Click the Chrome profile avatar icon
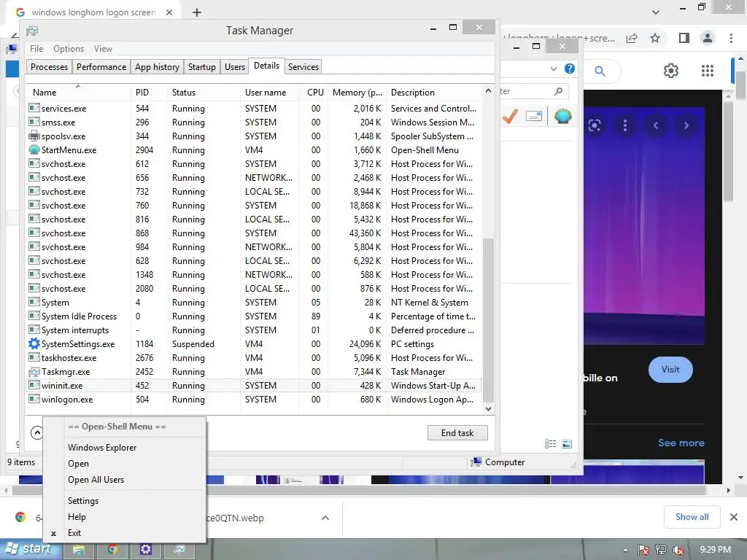Image resolution: width=747 pixels, height=560 pixels. tap(708, 38)
